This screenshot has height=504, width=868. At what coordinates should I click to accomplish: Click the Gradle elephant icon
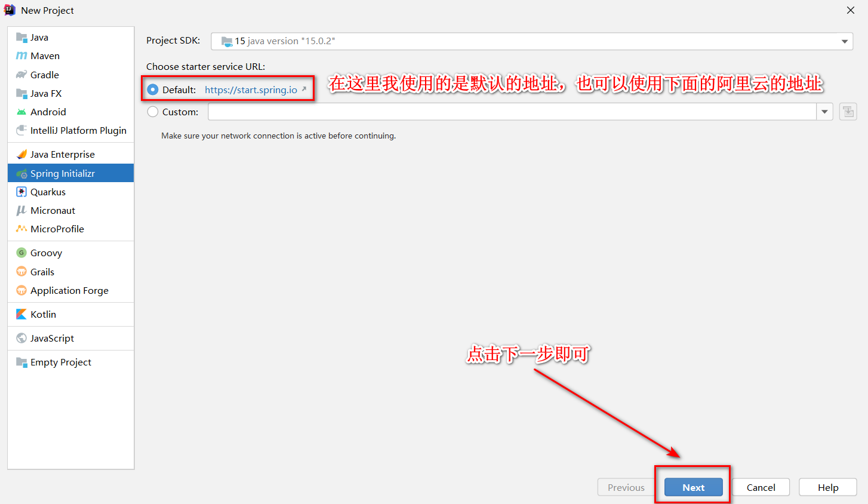21,75
